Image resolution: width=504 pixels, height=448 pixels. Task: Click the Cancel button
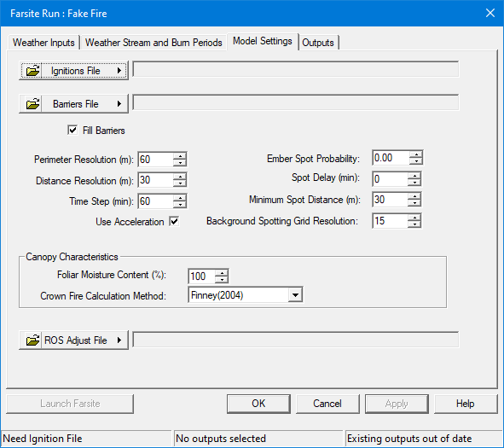pos(327,404)
